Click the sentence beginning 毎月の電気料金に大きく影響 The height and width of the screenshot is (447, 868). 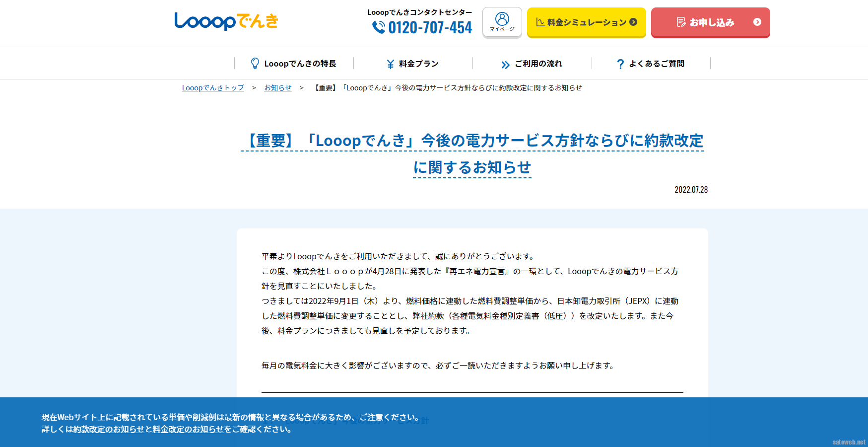point(439,366)
